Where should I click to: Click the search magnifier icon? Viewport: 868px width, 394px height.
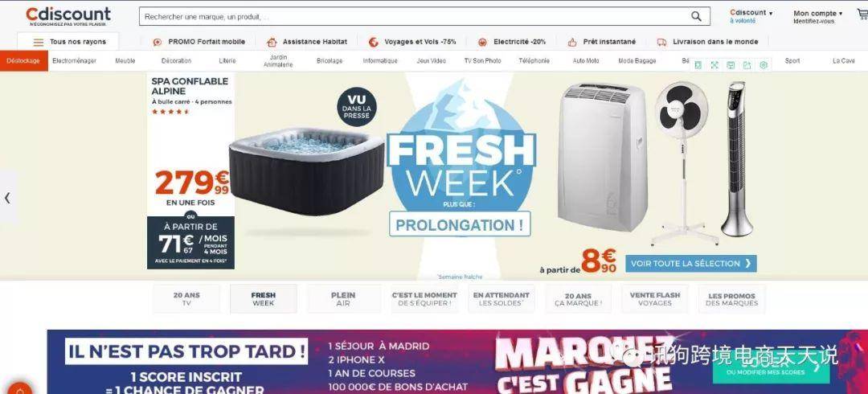click(696, 16)
